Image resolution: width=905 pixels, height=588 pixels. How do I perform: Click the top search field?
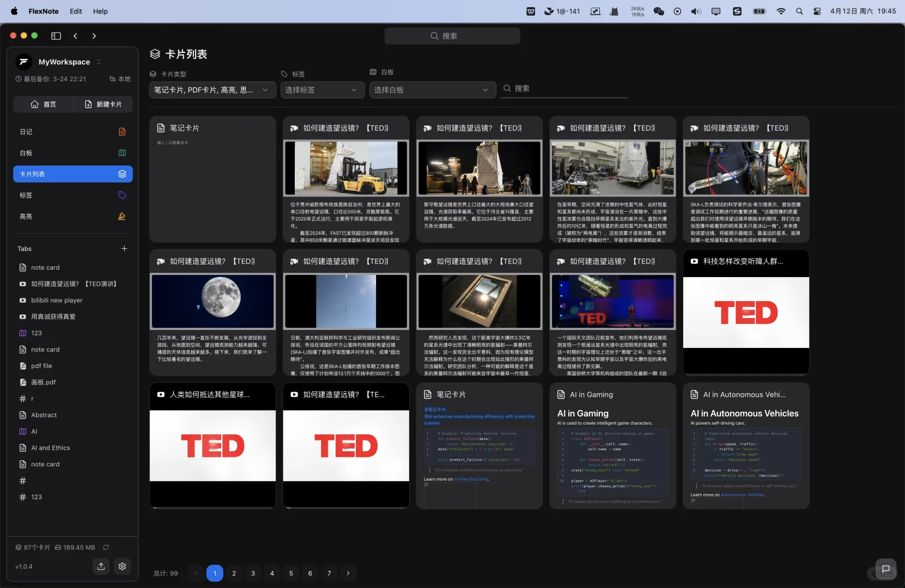pyautogui.click(x=452, y=36)
